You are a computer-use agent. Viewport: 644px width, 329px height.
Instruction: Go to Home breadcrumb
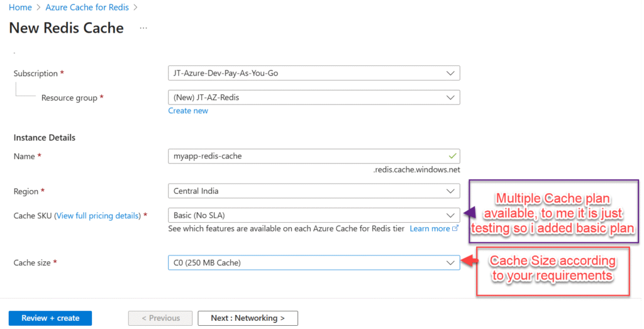tap(20, 8)
